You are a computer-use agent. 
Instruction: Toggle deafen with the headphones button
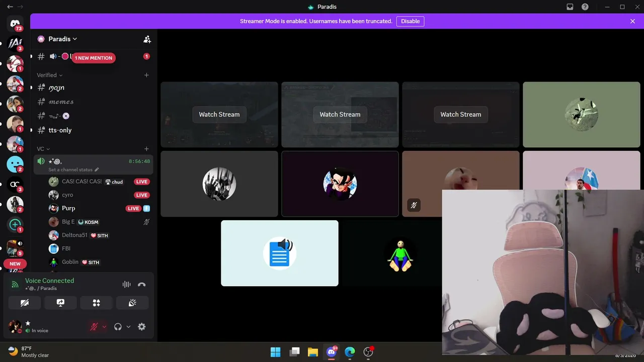118,327
